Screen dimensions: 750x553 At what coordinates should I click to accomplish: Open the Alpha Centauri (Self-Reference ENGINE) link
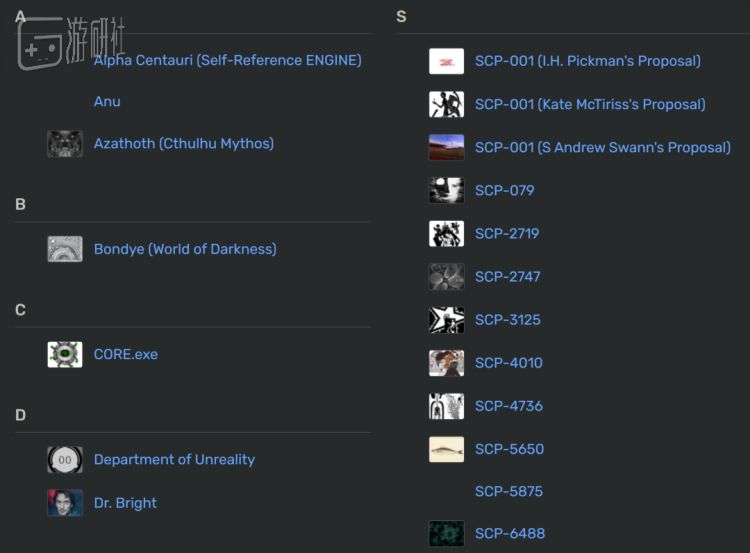tap(228, 60)
